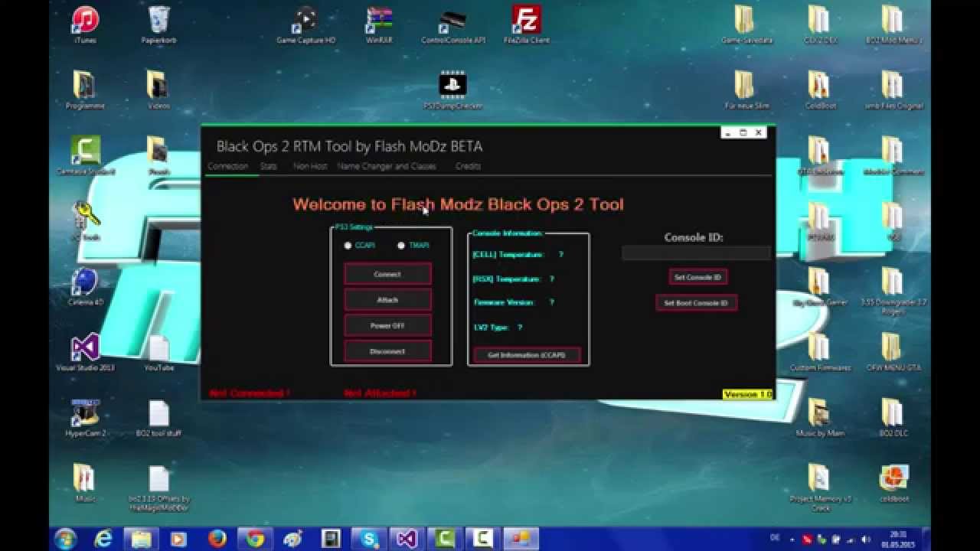
Task: Open Visual Studio from the taskbar
Action: pos(407,539)
